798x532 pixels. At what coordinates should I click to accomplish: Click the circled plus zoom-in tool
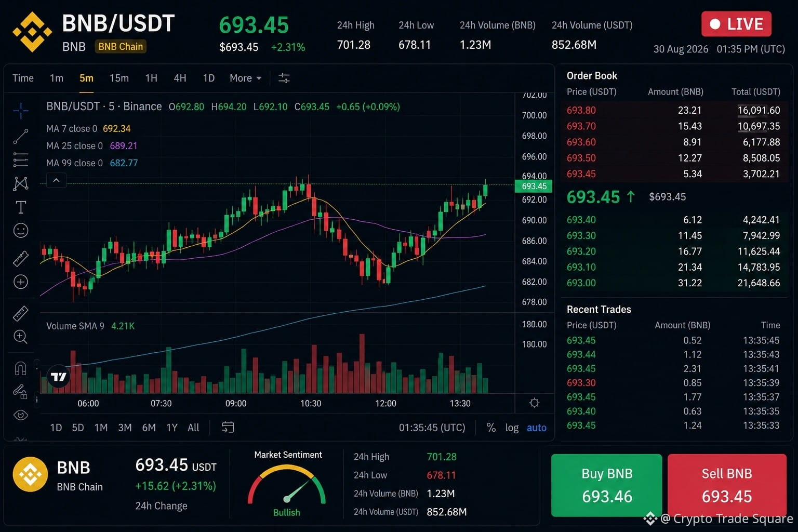click(x=21, y=282)
